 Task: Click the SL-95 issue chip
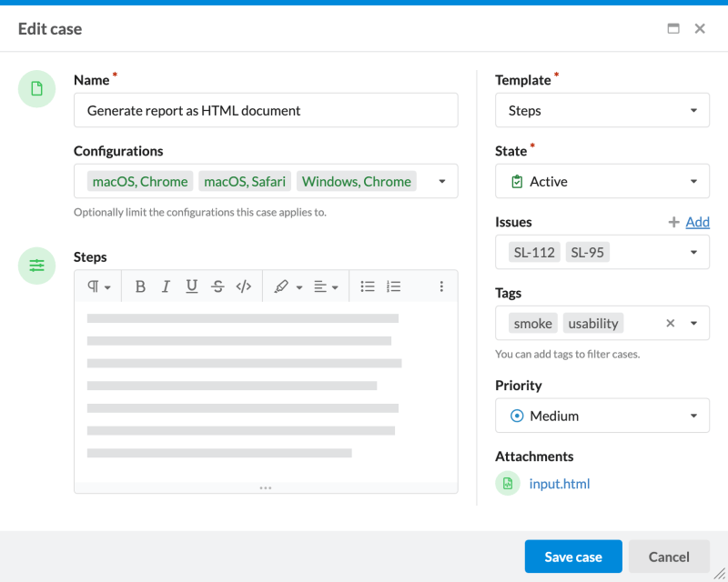[587, 253]
